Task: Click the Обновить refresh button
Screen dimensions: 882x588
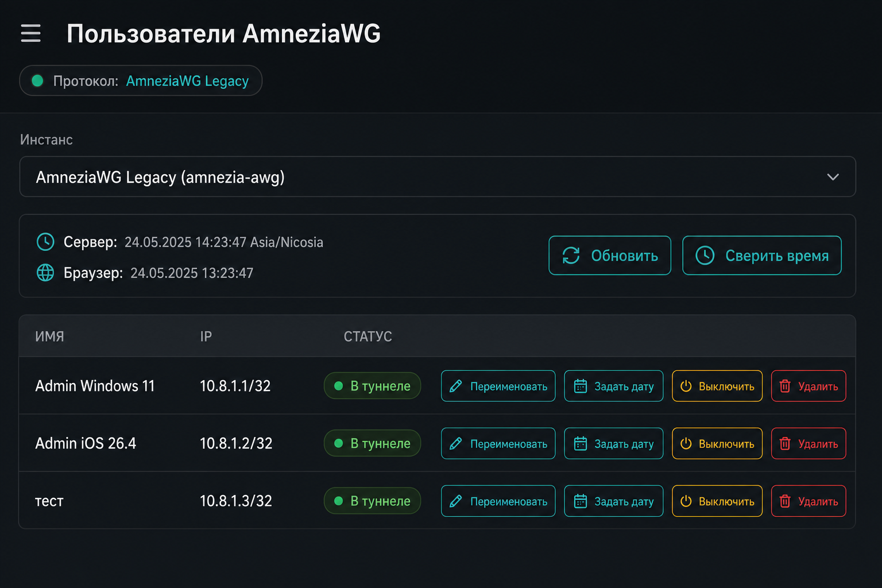Action: coord(610,256)
